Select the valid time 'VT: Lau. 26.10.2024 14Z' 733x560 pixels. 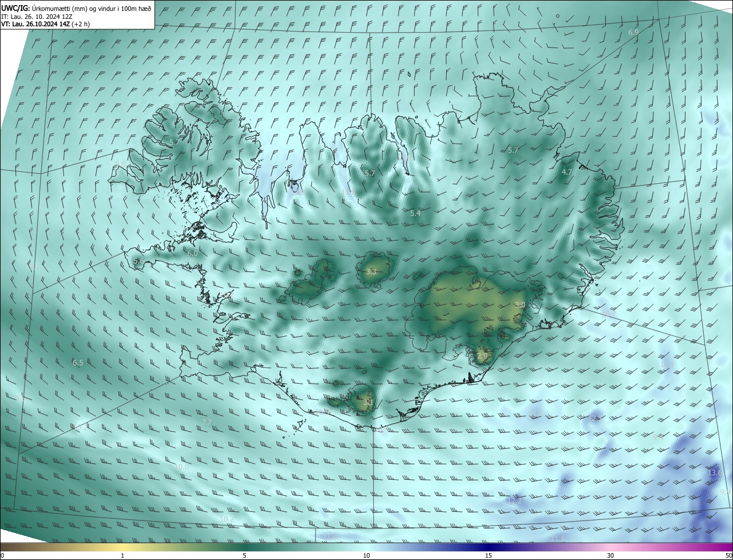coord(36,24)
